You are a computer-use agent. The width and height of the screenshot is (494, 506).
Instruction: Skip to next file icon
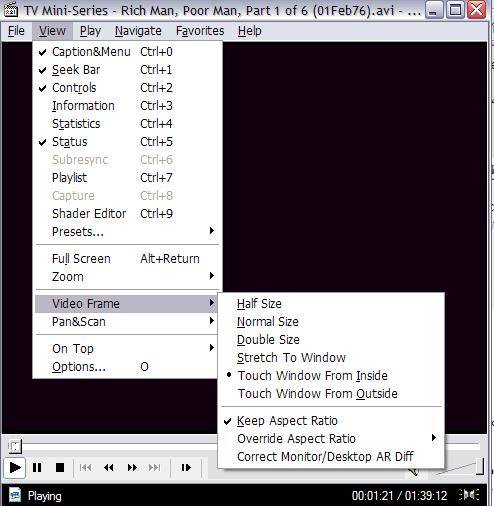click(154, 468)
